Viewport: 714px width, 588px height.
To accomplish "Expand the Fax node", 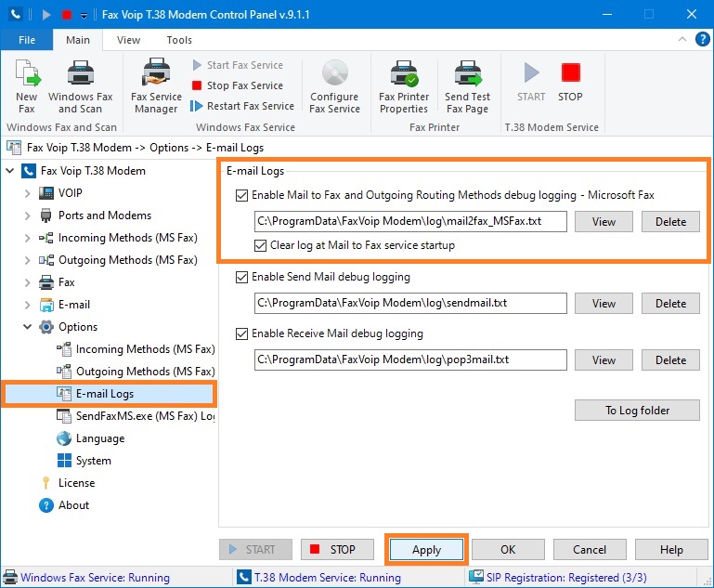I will coord(27,282).
